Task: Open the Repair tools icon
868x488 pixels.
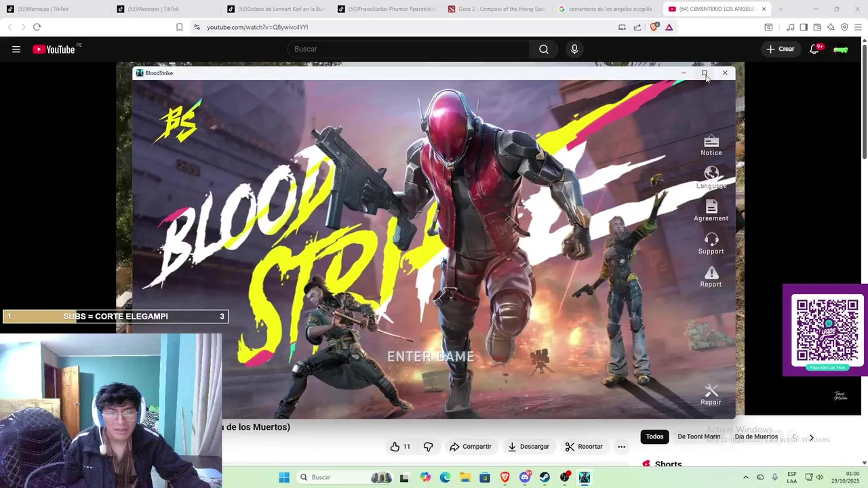Action: (x=711, y=394)
